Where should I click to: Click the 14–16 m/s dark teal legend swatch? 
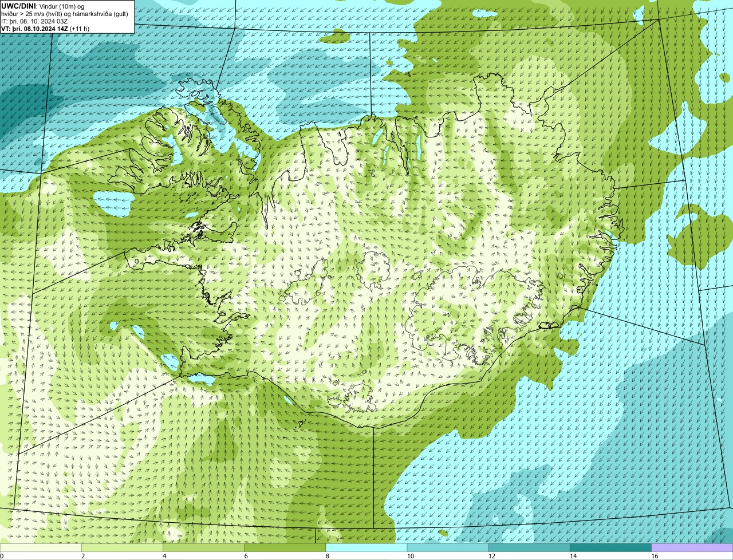tap(611, 548)
